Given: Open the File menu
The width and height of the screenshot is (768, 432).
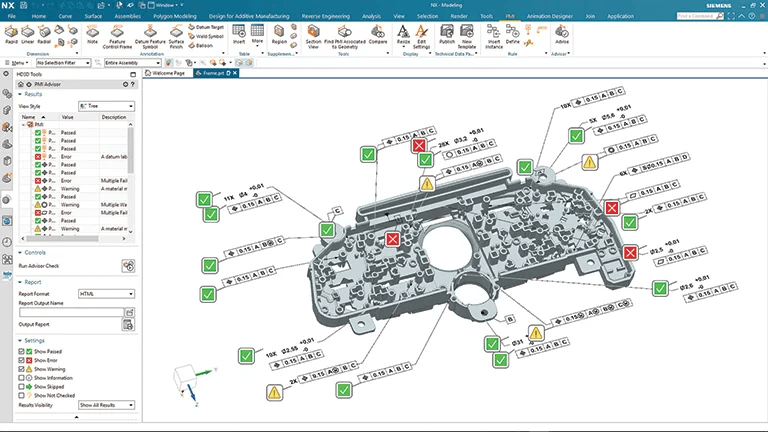Looking at the screenshot, I should 13,17.
